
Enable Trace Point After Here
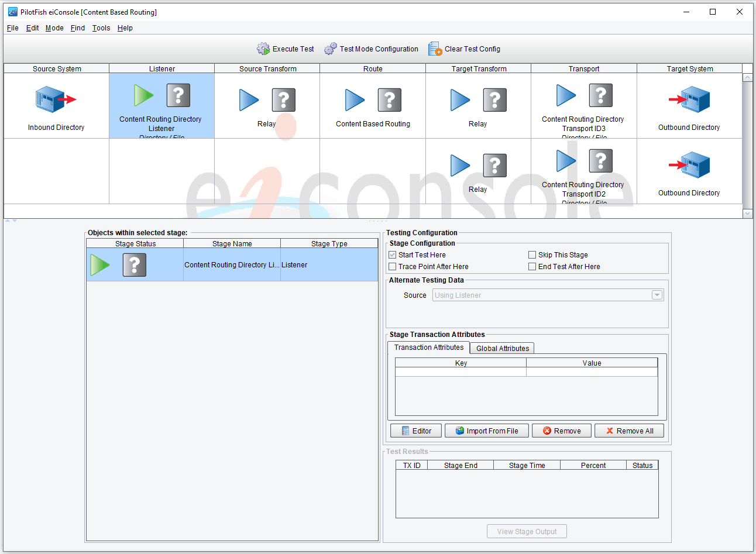click(393, 267)
